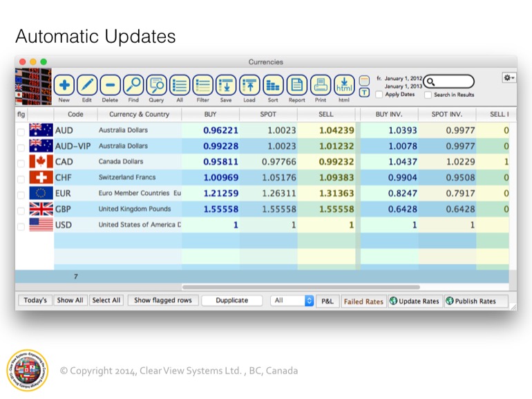This screenshot has height=399, width=532.
Task: Click the United Kingdom flag icon
Action: (41, 209)
